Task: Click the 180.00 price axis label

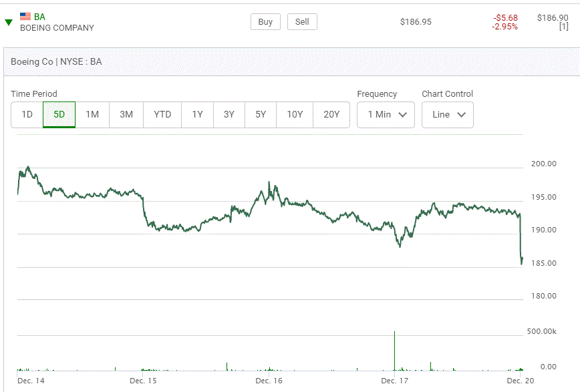Action: (544, 296)
